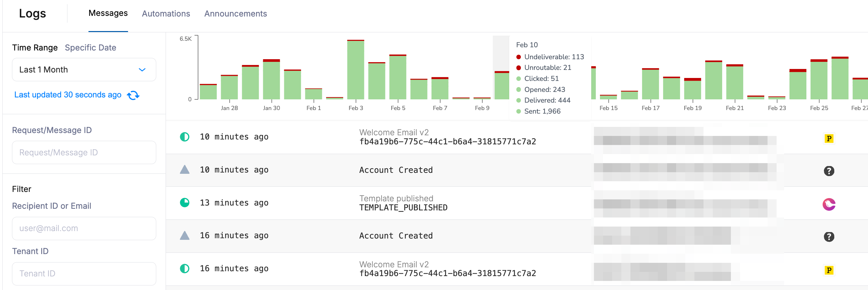The image size is (868, 290).
Task: Click the Feb 25 bar in chart
Action: (819, 79)
